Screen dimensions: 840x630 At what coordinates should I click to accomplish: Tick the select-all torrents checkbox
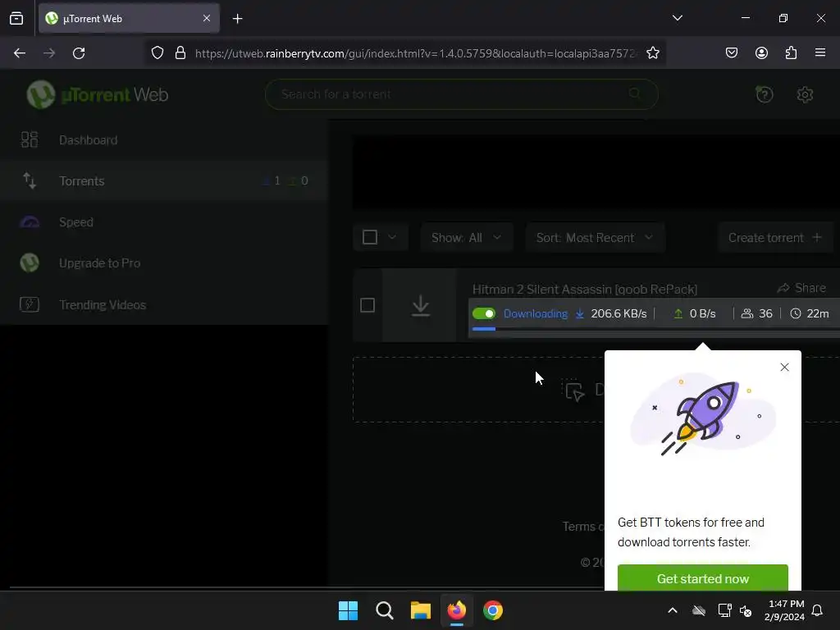(370, 237)
